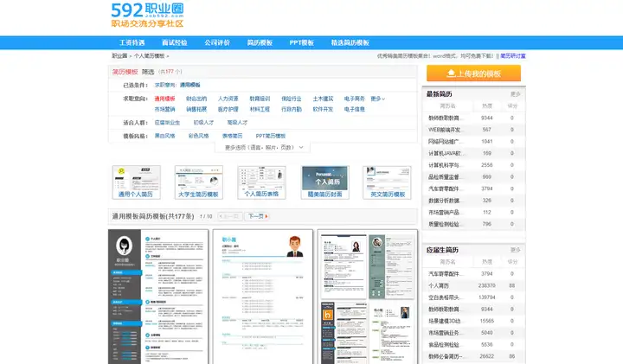The width and height of the screenshot is (623, 364).
Task: Filter by 彩色风格 template style
Action: pyautogui.click(x=198, y=136)
